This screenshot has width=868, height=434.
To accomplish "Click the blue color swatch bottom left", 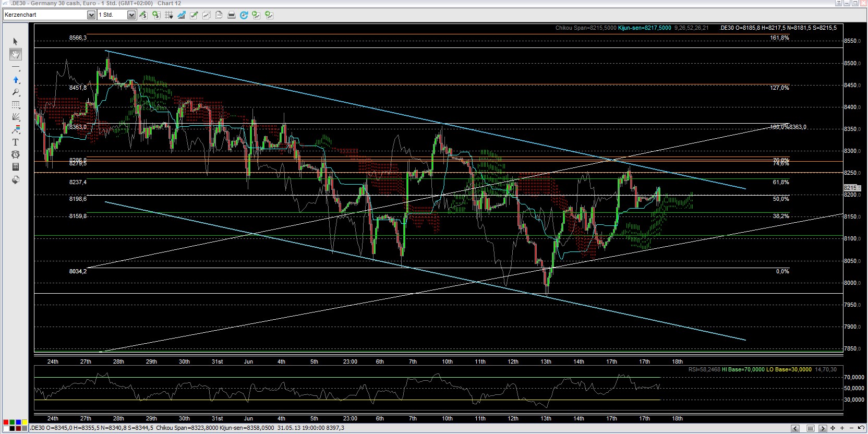I will pos(18,423).
